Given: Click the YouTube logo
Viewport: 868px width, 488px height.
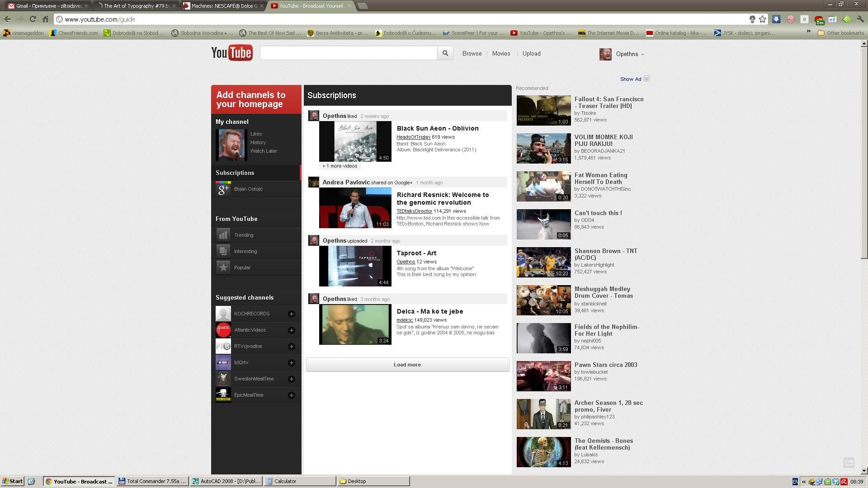Looking at the screenshot, I should (x=232, y=53).
